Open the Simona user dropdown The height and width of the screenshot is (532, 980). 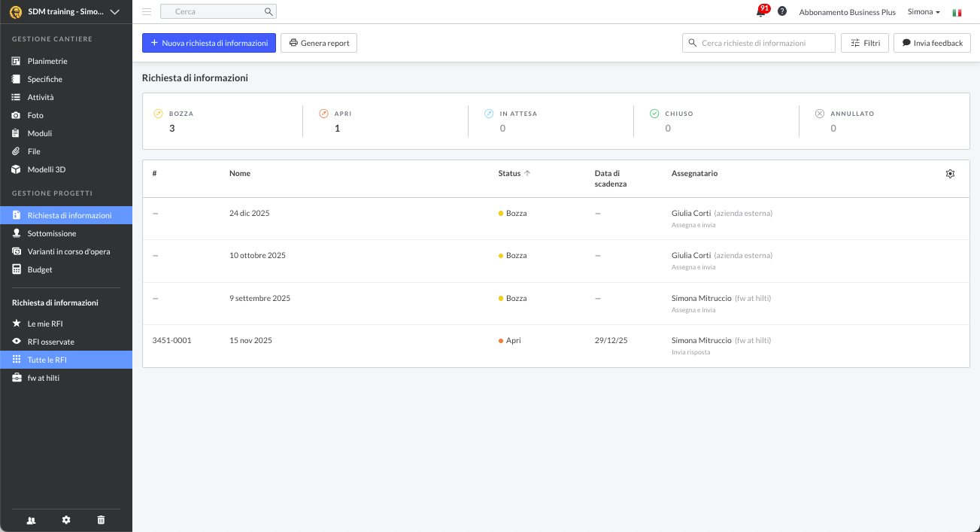tap(924, 12)
